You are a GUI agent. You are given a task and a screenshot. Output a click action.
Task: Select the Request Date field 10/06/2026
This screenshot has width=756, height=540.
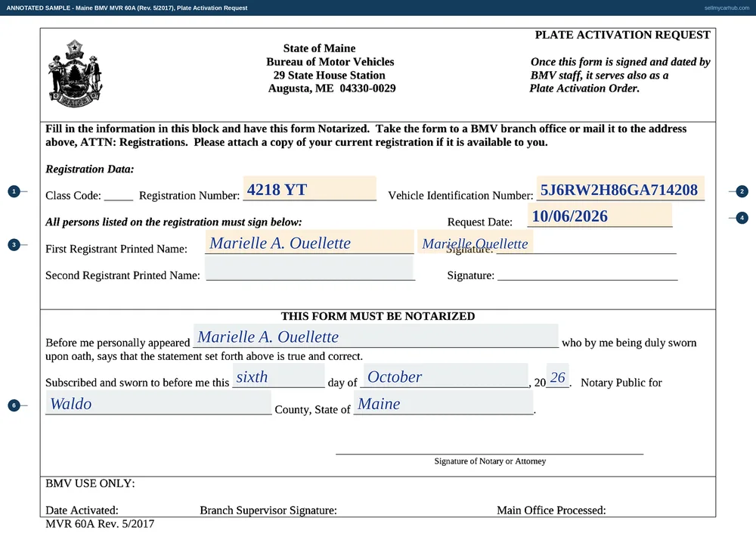(600, 215)
